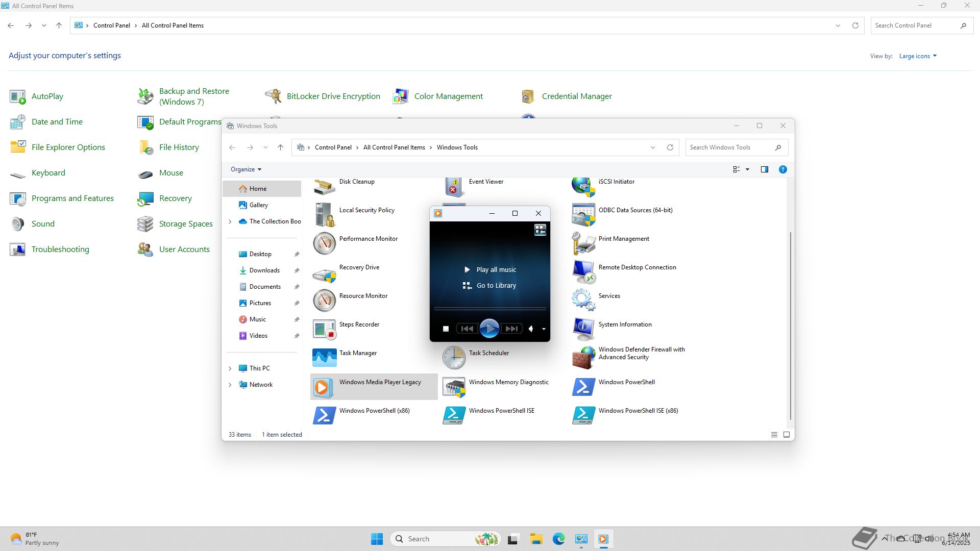Switch media player to library view
The image size is (980, 551).
pos(540,230)
